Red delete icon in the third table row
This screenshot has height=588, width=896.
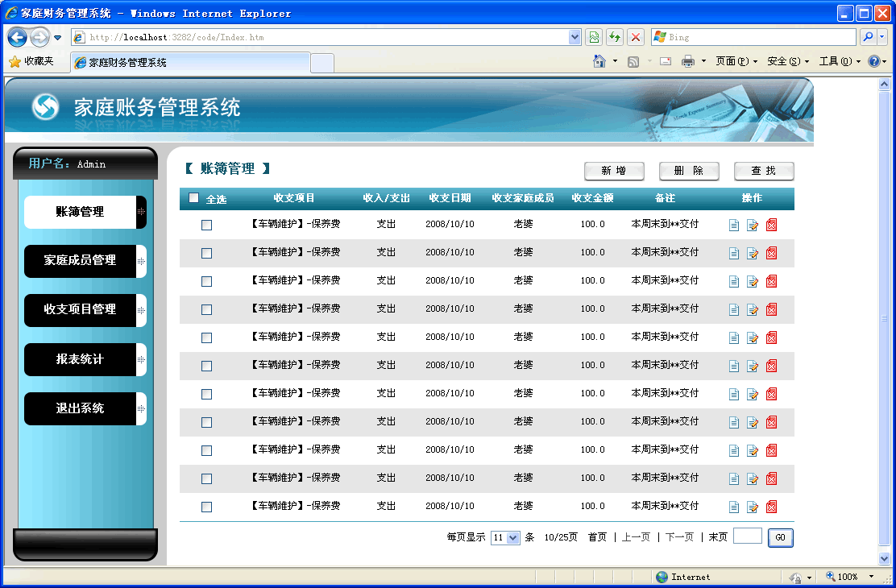(771, 281)
